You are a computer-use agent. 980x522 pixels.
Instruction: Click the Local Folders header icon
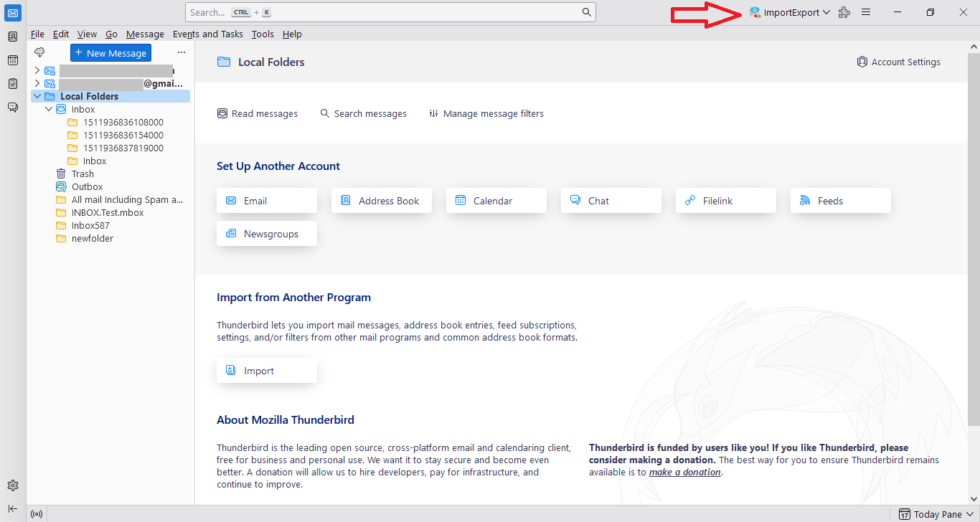(224, 62)
